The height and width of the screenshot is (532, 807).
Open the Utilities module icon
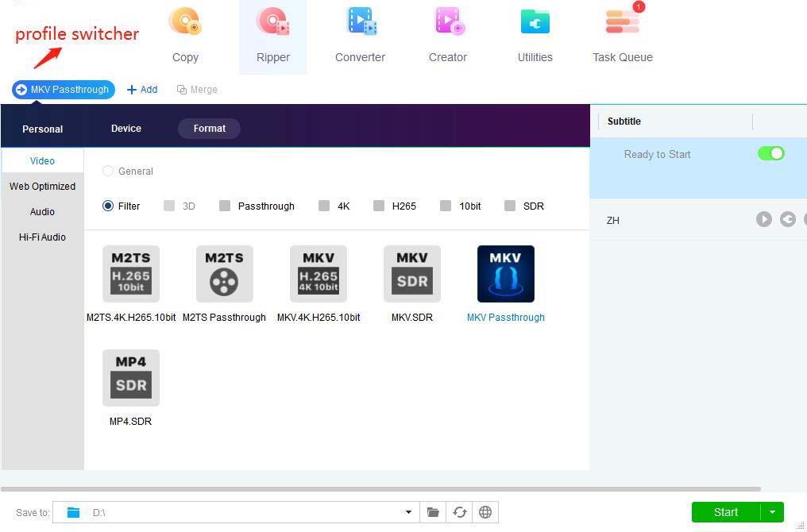pyautogui.click(x=535, y=22)
